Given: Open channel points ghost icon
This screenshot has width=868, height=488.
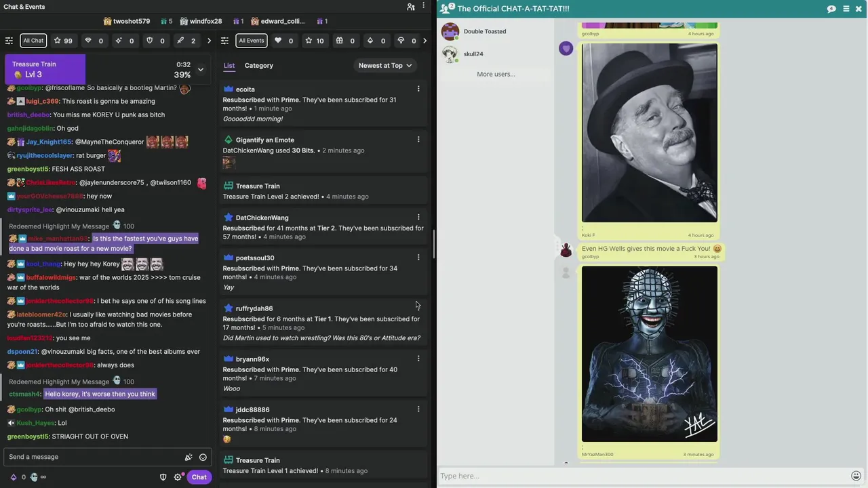Looking at the screenshot, I should click(34, 477).
